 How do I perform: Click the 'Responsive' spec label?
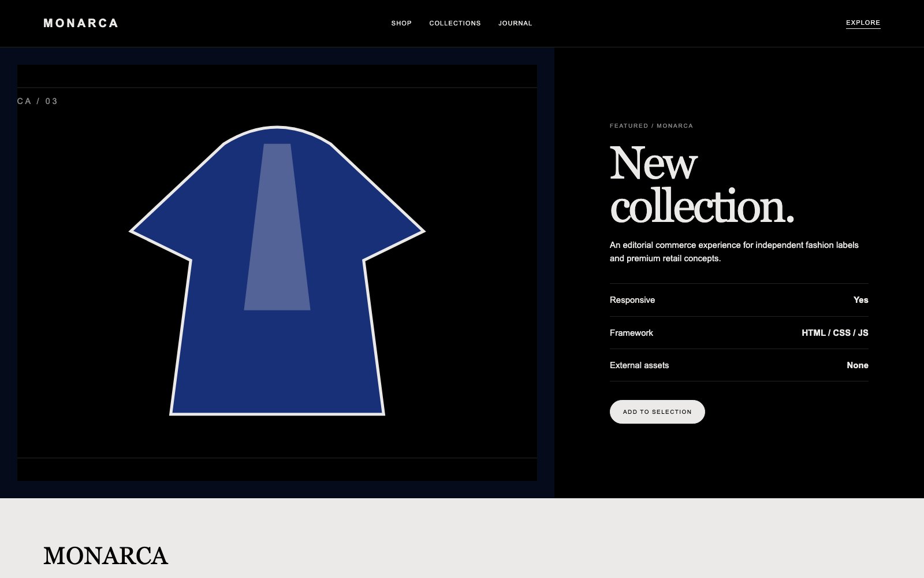pos(632,300)
